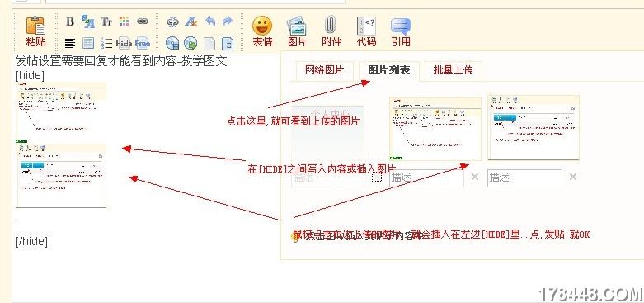Remove the last image with its ×
This screenshot has width=644, height=303.
[x=573, y=177]
